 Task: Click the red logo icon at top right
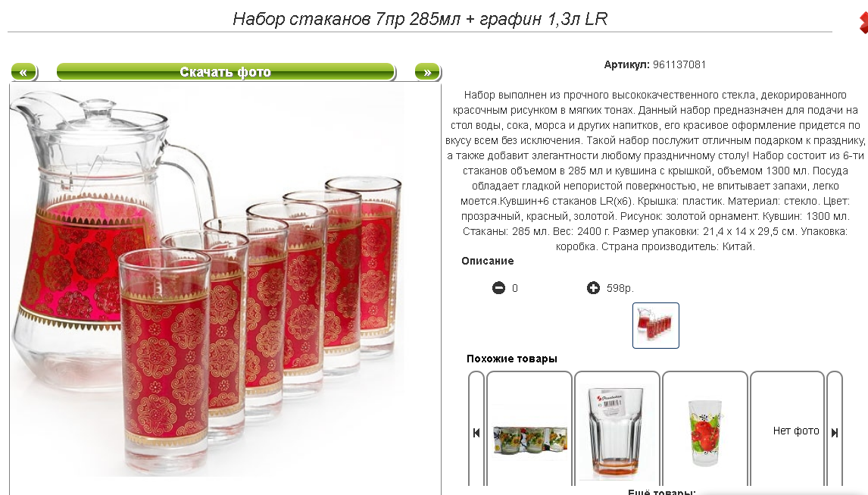(863, 23)
